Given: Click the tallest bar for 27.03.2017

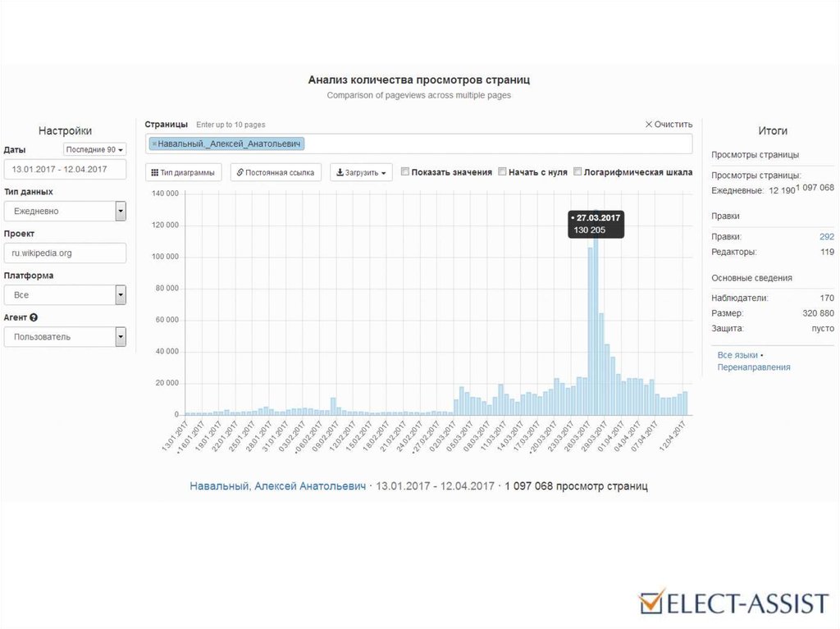Looking at the screenshot, I should (596, 328).
